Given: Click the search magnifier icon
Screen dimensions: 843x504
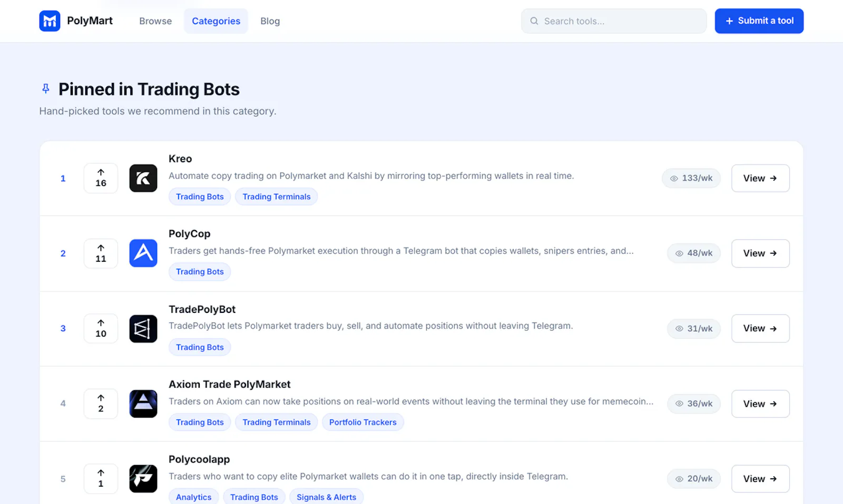Looking at the screenshot, I should click(534, 21).
